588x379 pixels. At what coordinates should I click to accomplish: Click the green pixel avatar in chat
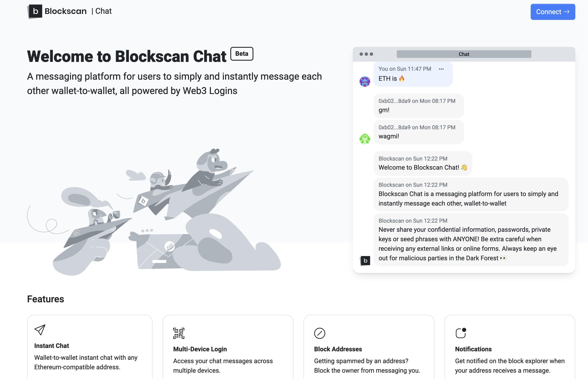[x=365, y=139]
